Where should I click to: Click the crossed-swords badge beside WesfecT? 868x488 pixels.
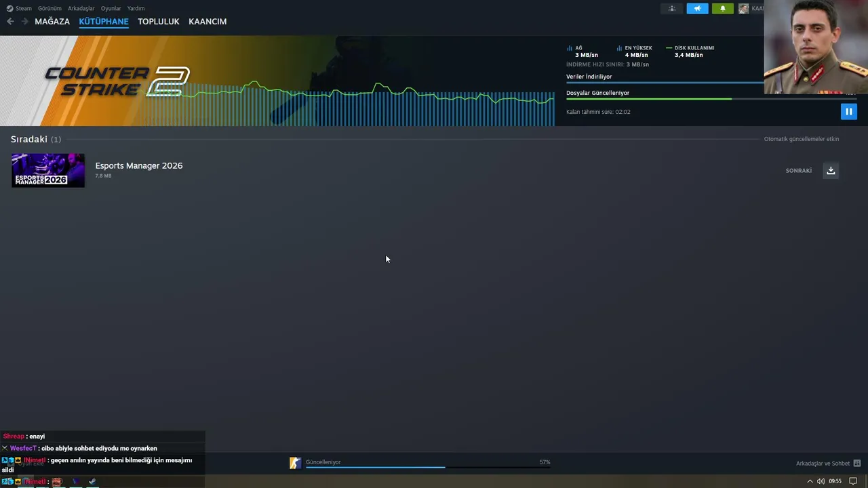point(5,448)
